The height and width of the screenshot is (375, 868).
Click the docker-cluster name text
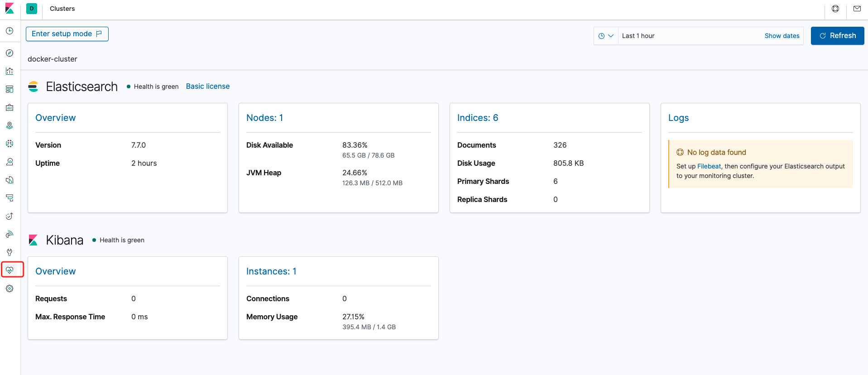(53, 59)
